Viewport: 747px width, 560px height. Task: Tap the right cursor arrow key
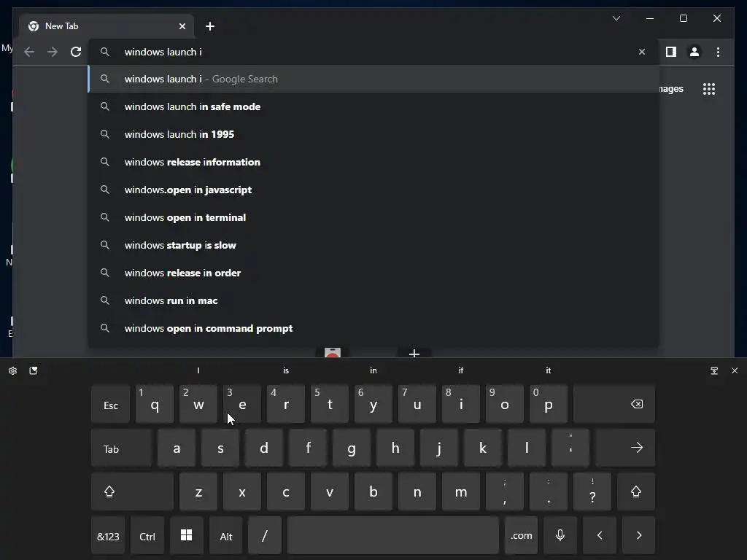[639, 536]
